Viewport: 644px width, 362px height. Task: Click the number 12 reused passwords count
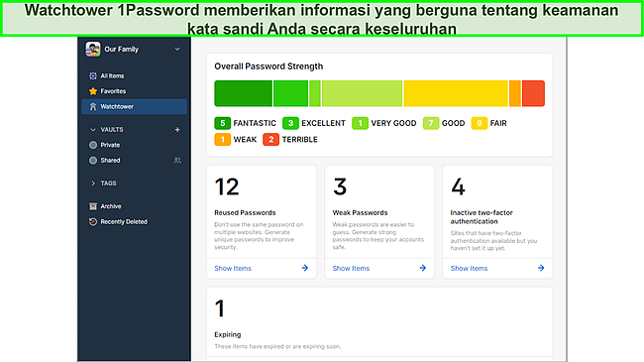[x=227, y=186]
